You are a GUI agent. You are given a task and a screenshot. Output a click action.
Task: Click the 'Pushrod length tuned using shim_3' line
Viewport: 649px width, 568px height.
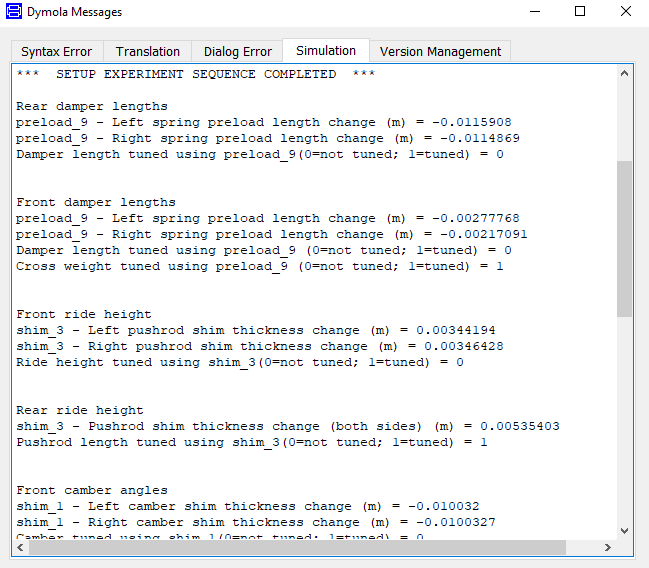point(252,442)
